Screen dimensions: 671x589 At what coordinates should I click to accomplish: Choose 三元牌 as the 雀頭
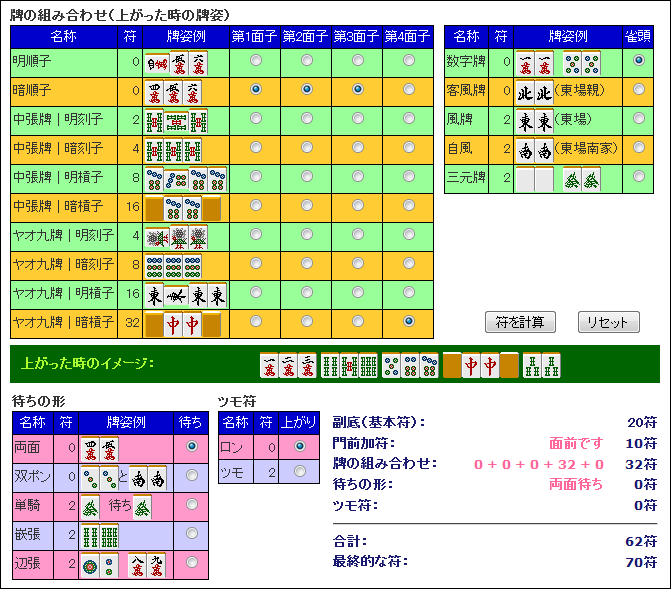[x=638, y=176]
